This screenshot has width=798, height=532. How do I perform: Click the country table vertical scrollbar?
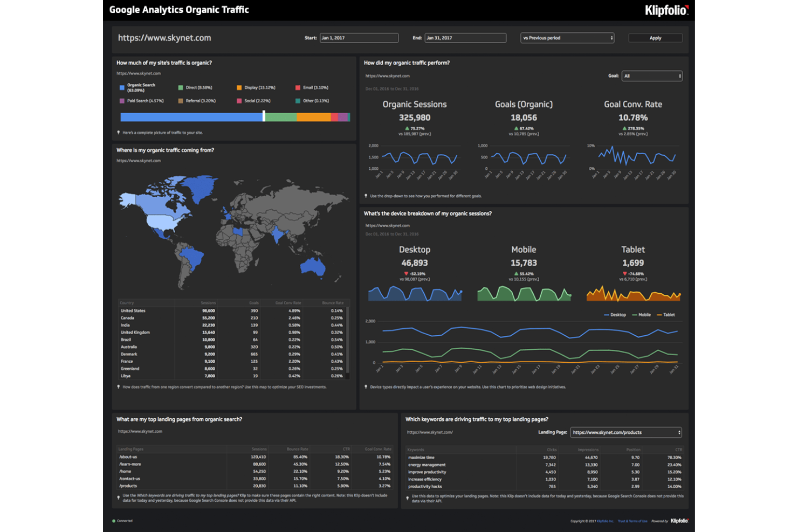pos(348,340)
